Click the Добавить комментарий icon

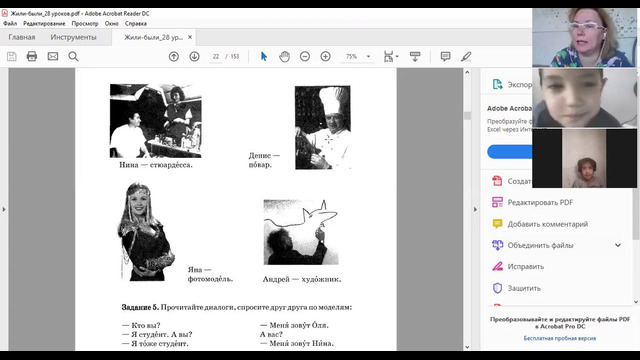497,224
